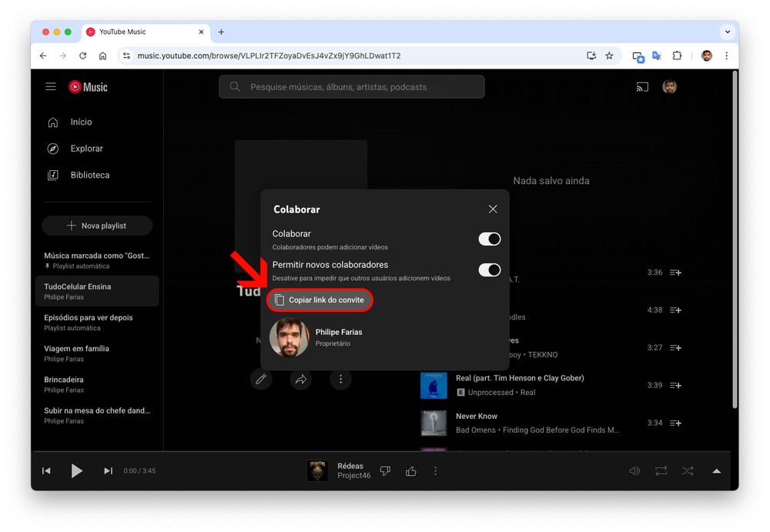Screen dimensions: 770x532
Task: Share playlist using arrow icon
Action: 300,380
